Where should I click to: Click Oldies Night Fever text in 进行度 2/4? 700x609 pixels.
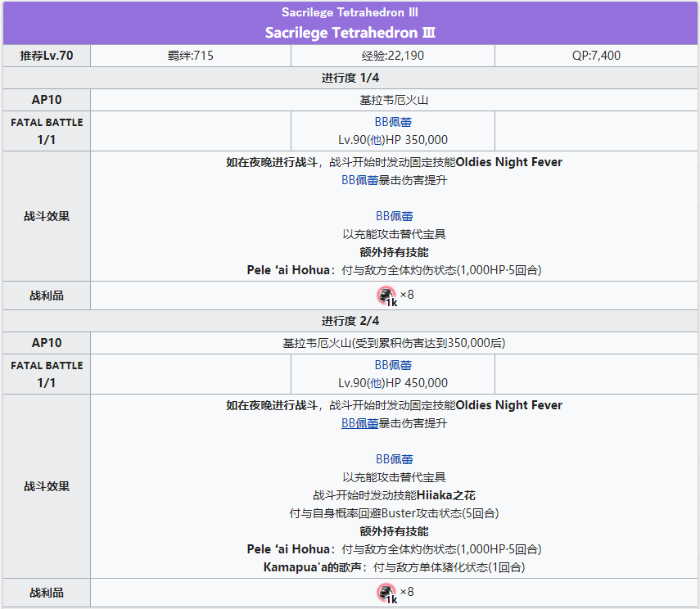509,405
